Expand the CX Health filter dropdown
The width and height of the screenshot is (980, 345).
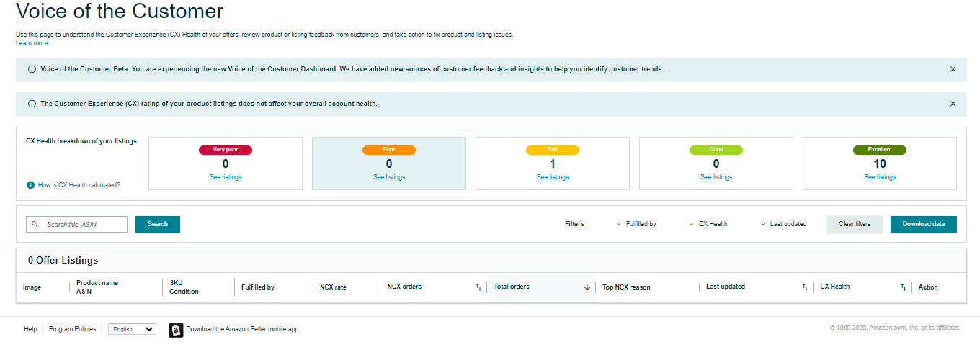click(709, 224)
